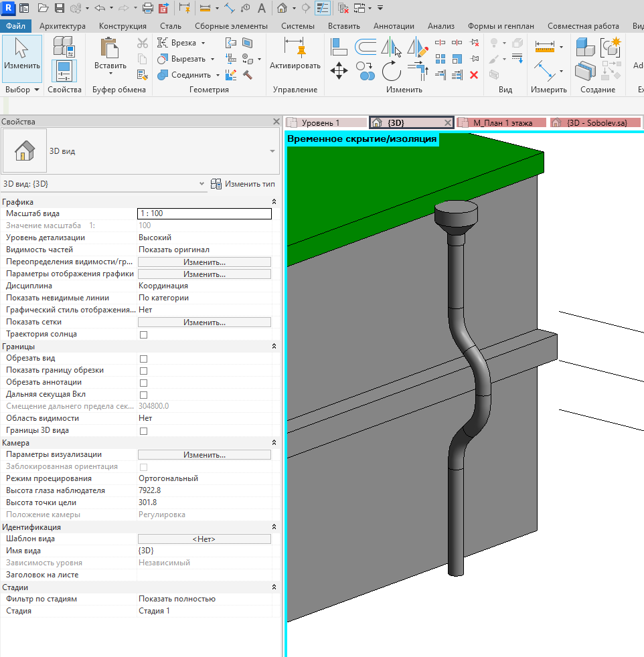This screenshot has height=657, width=644.
Task: Check the Границы 3D вида checkbox
Action: [143, 431]
